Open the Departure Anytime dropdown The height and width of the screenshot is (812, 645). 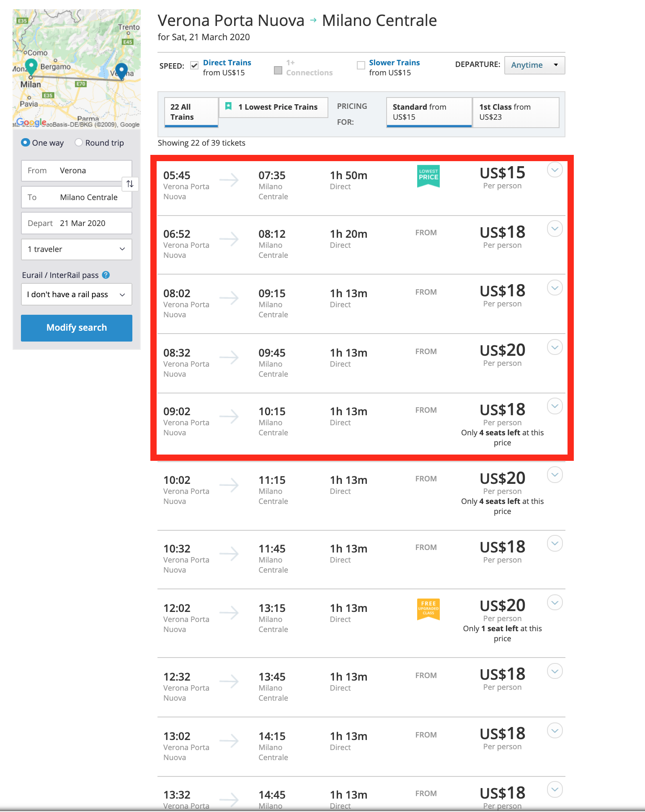(x=535, y=65)
